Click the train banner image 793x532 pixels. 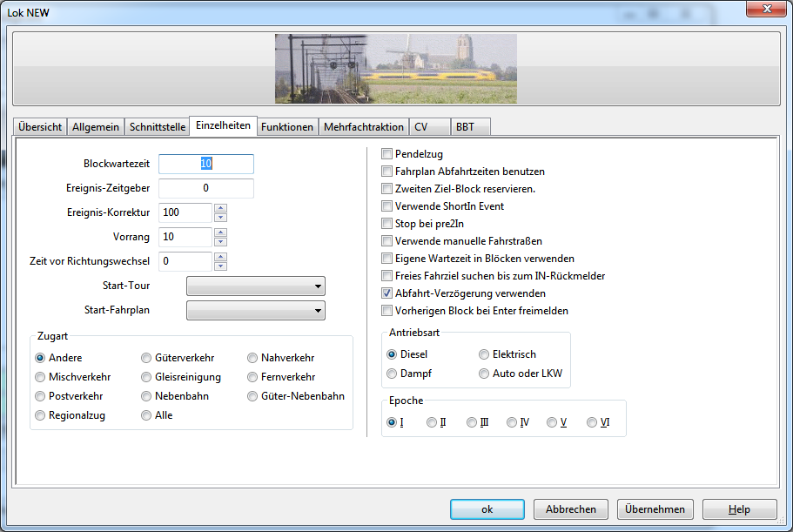click(396, 69)
